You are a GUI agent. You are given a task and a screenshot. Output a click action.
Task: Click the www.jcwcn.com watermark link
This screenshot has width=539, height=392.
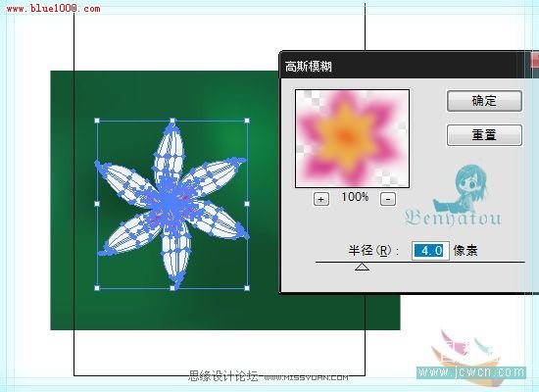[471, 372]
